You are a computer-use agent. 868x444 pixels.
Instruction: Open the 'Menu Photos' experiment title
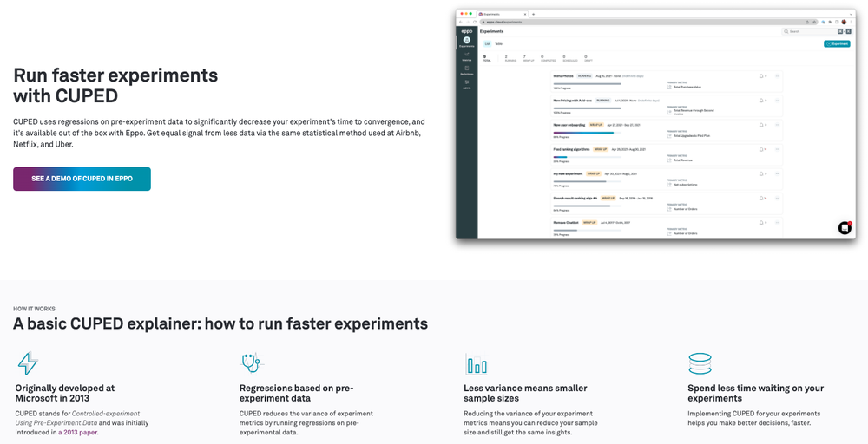pos(563,75)
